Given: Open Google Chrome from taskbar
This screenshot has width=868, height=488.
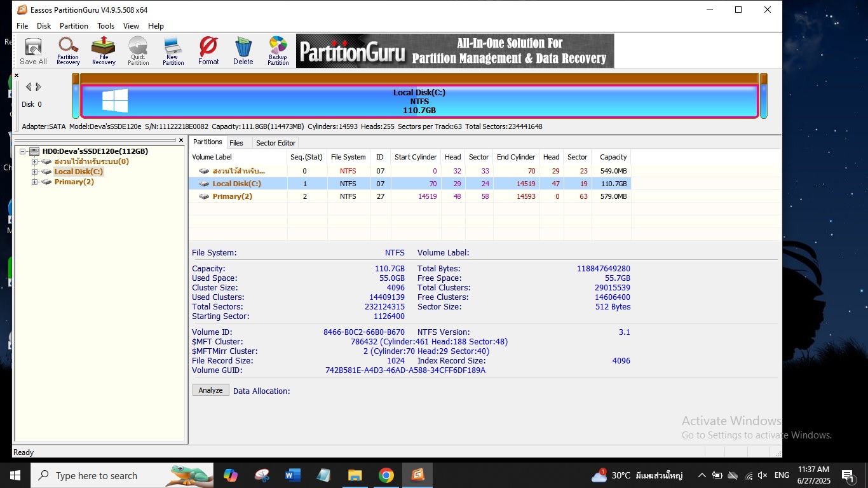Looking at the screenshot, I should [x=386, y=475].
